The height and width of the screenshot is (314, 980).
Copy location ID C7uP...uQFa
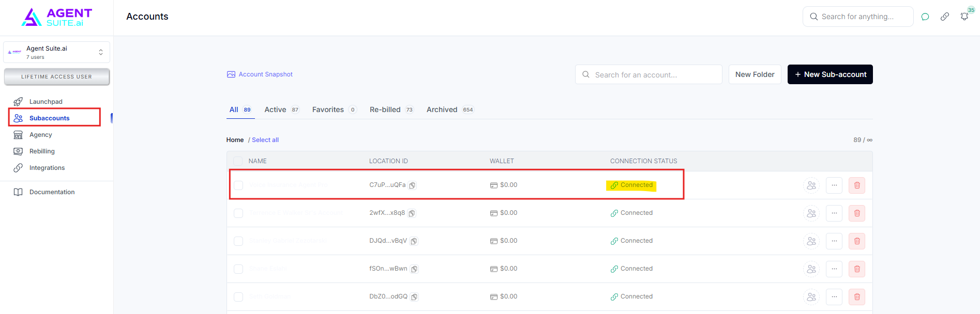pos(413,185)
